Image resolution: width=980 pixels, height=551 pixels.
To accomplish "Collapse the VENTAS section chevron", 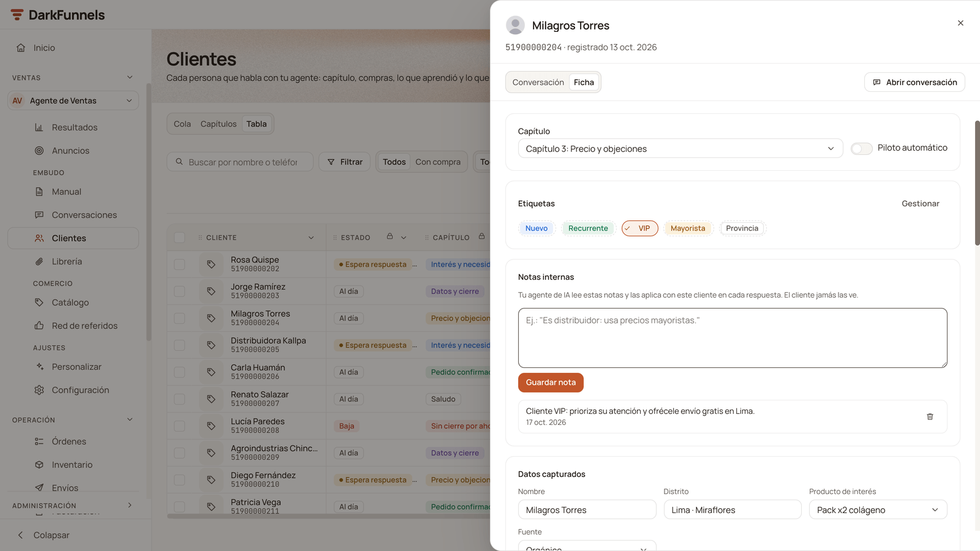I will click(130, 78).
